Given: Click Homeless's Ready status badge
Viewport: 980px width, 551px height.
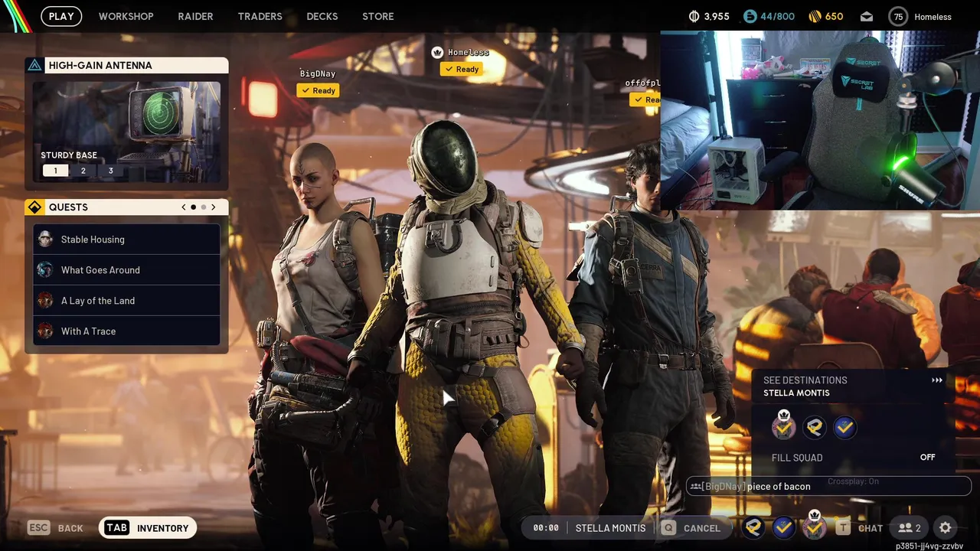Looking at the screenshot, I should 462,69.
